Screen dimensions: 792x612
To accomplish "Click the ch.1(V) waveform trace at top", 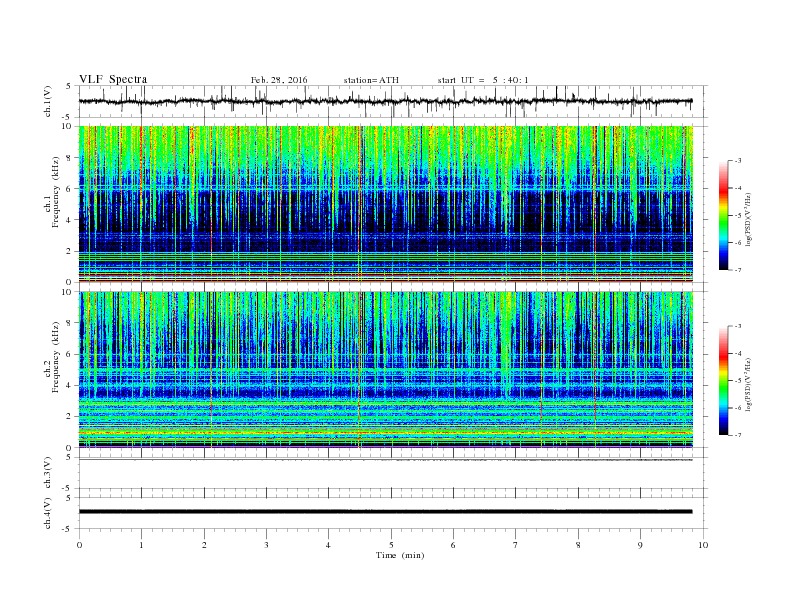I will 386,101.
